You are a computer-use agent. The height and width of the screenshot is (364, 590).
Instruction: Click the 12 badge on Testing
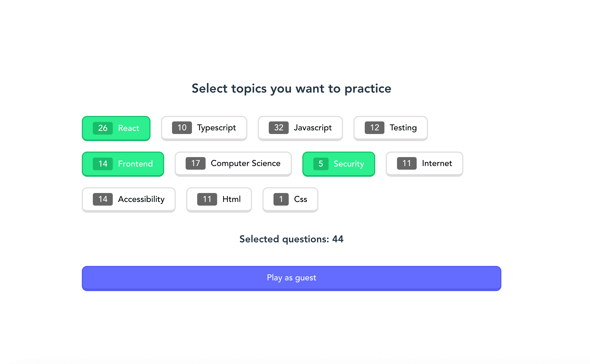(374, 128)
